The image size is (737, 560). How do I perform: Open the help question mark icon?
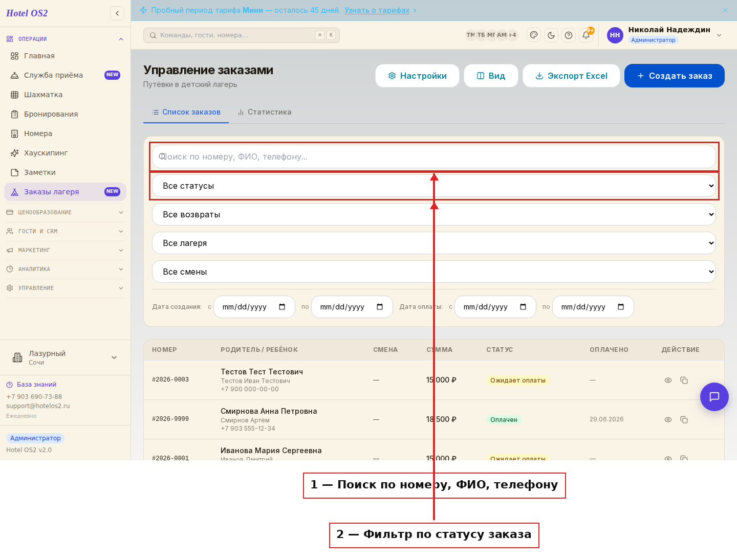tap(569, 35)
